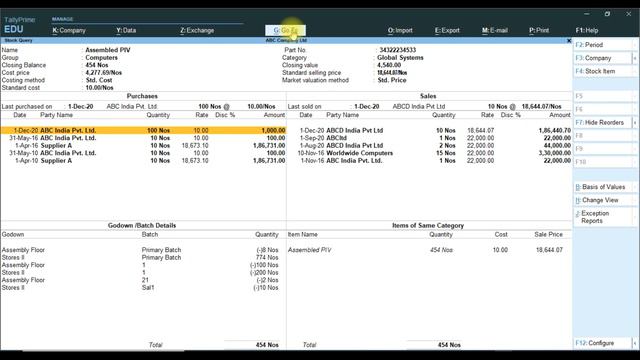Select Worldwide Computers sale row
The height and width of the screenshot is (360, 640).
coord(429,153)
